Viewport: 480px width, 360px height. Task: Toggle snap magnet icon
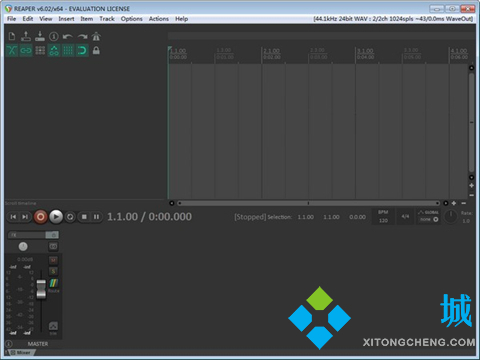pos(82,50)
